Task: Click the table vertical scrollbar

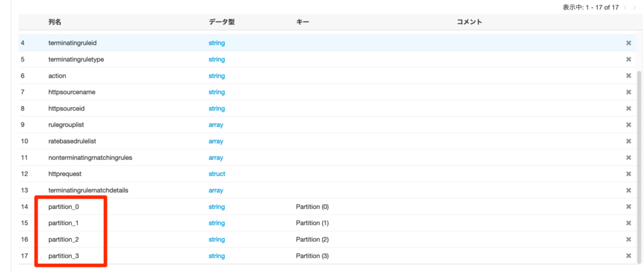Action: [639, 167]
